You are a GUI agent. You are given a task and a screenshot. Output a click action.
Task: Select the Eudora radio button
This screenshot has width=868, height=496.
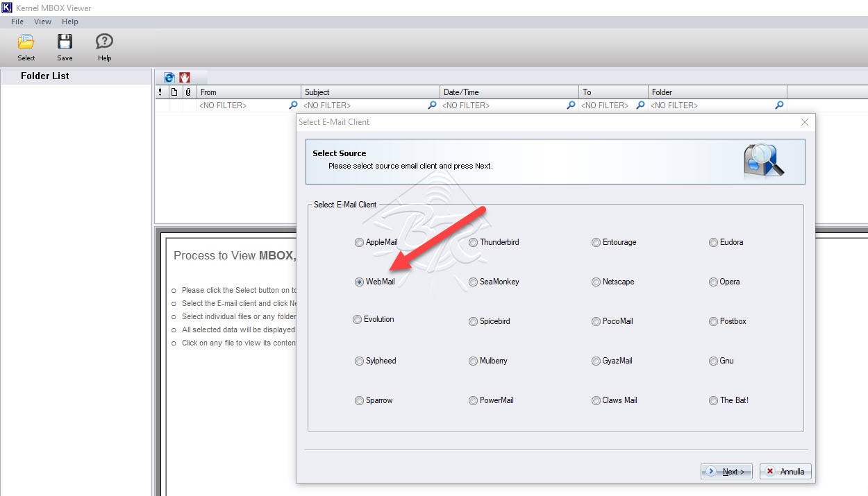pos(713,242)
